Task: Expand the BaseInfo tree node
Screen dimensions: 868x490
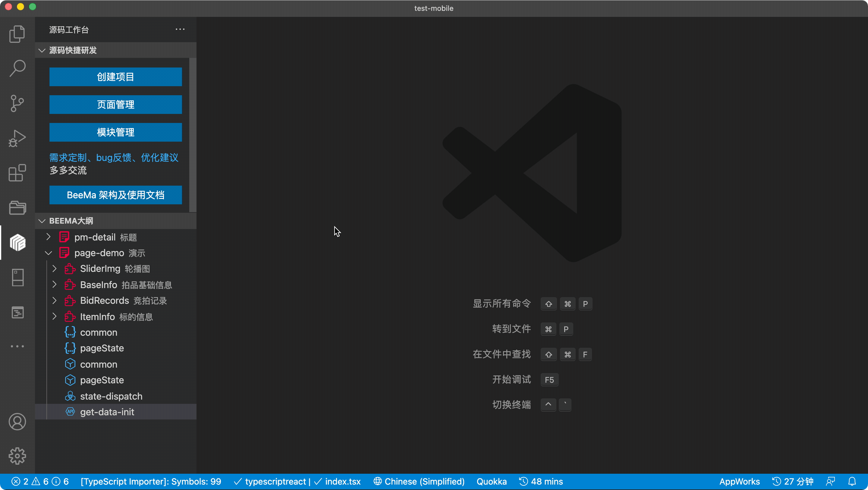Action: coord(54,285)
